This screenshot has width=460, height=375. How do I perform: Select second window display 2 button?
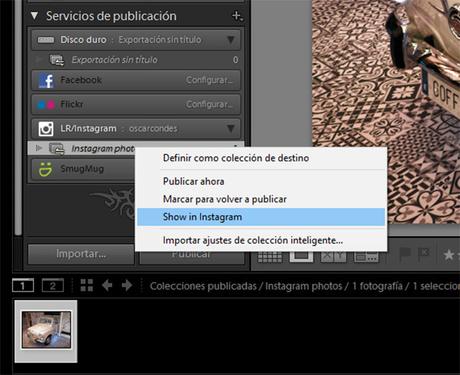pyautogui.click(x=53, y=286)
